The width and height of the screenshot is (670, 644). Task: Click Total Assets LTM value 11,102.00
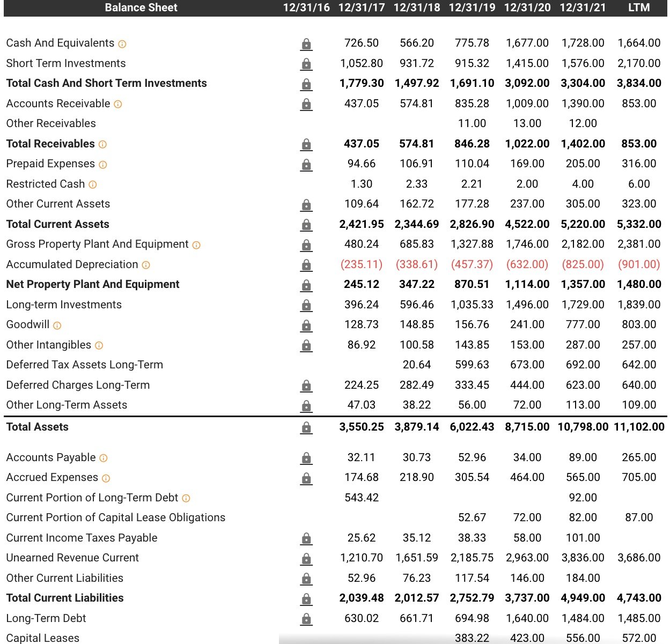(x=639, y=427)
